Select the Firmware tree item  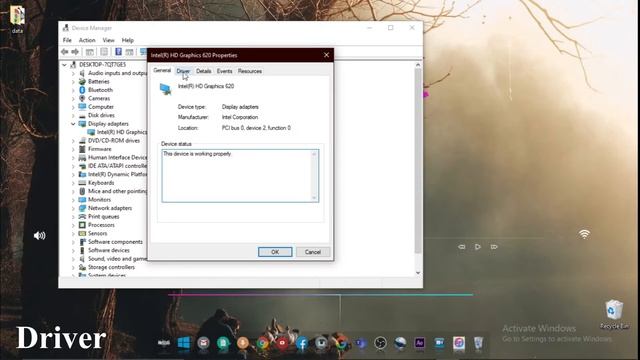point(100,149)
